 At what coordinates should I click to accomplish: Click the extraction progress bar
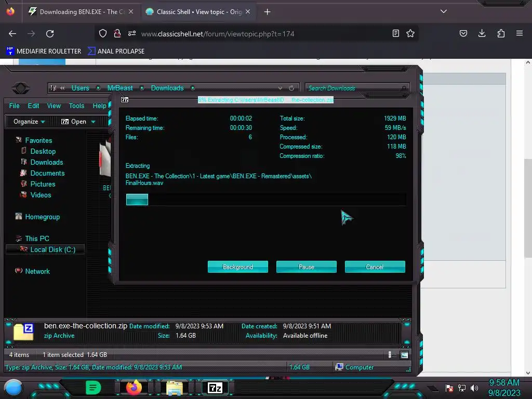click(x=265, y=199)
